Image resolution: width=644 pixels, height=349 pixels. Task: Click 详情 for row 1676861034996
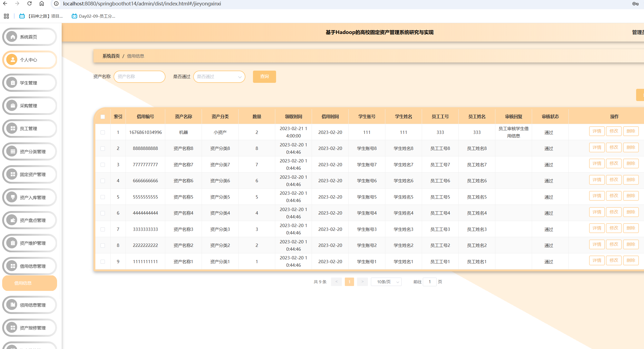[597, 131]
